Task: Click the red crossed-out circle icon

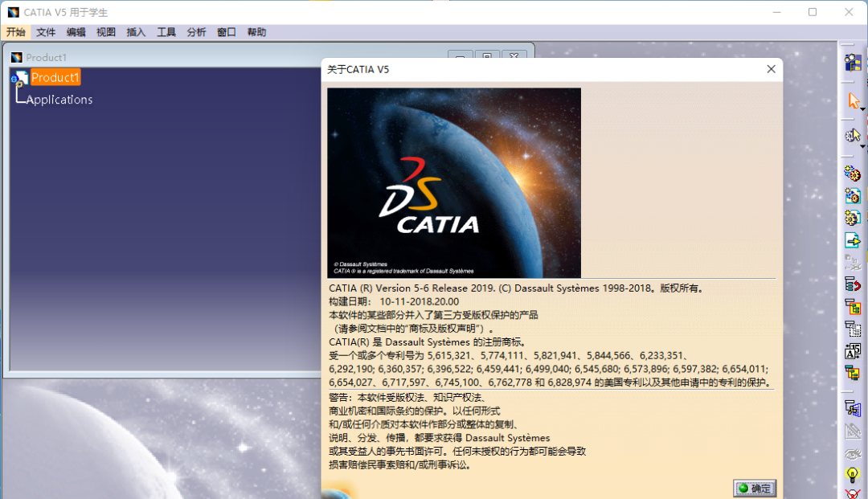Action: 853,494
